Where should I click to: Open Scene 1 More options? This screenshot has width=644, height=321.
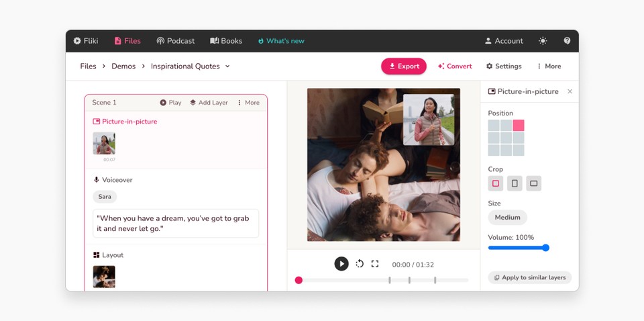point(248,103)
